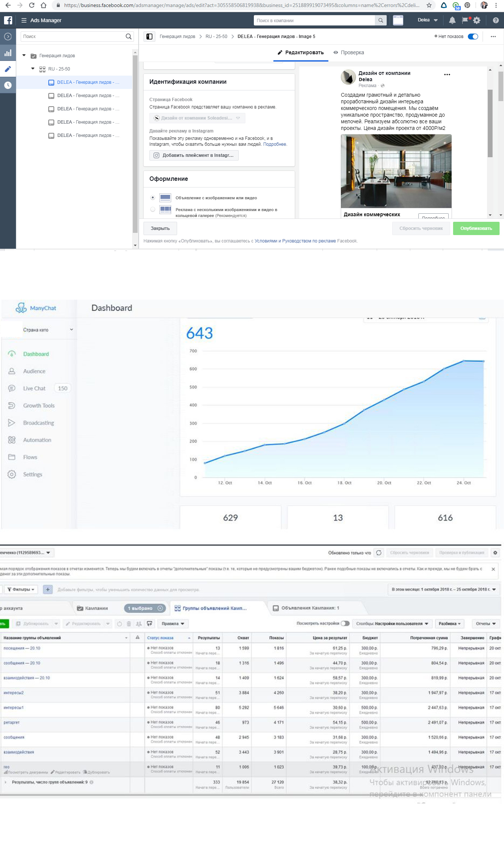Click the 'Закрыть' button
The height and width of the screenshot is (851, 504).
160,228
